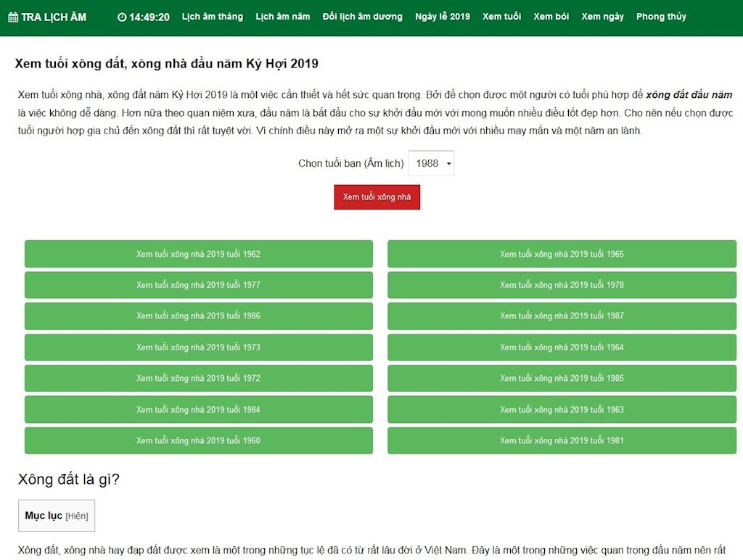This screenshot has width=743, height=560.
Task: Open the Lịch âm tháng menu
Action: pos(213,16)
